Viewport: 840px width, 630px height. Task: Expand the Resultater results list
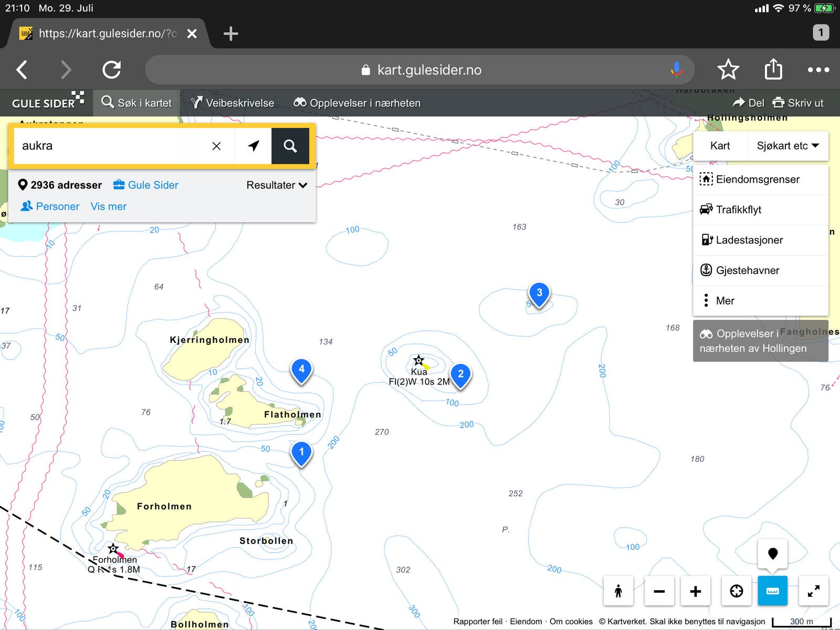[x=276, y=185]
